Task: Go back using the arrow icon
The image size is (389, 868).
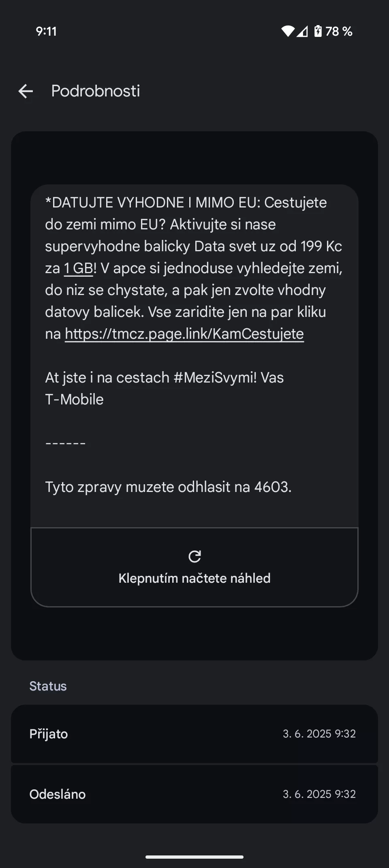Action: [26, 91]
